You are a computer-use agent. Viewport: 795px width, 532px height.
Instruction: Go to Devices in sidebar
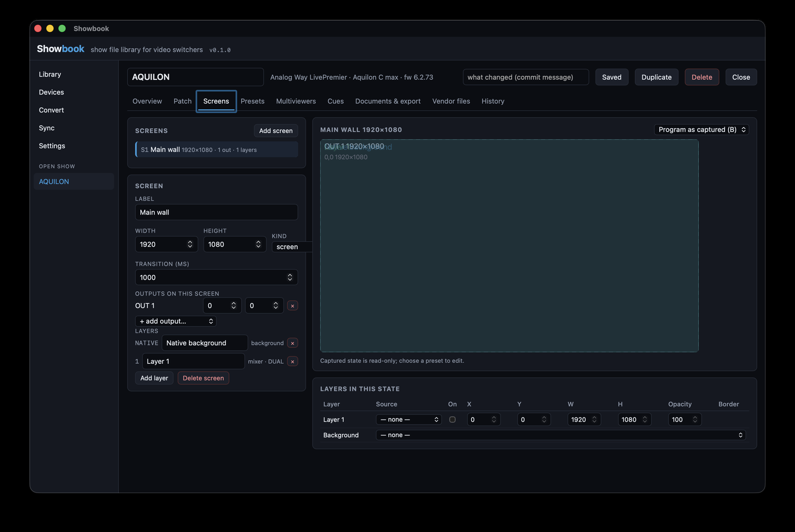click(74, 92)
